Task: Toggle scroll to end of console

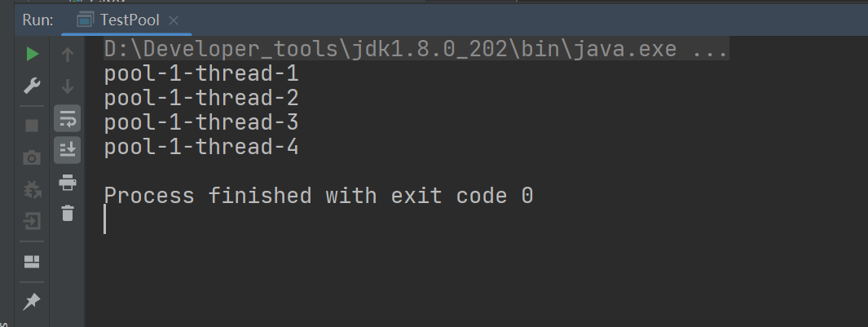Action: coord(68,150)
